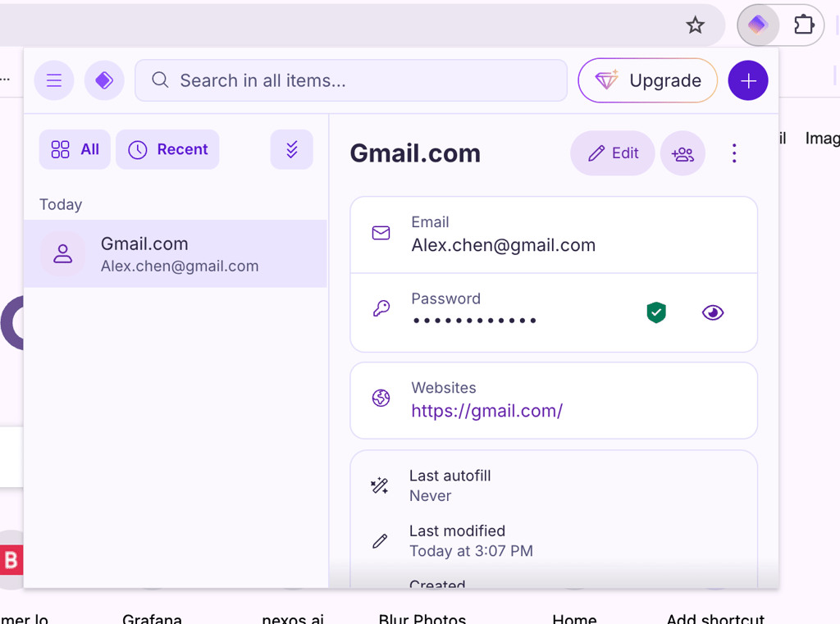Open the https://gmail.com/ link

[487, 411]
